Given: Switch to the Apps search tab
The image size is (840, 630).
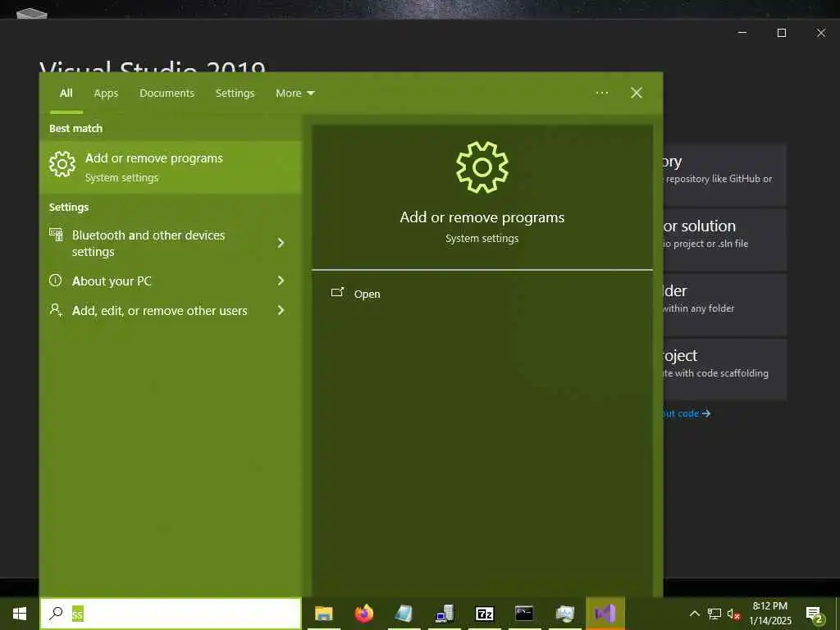Looking at the screenshot, I should (106, 94).
